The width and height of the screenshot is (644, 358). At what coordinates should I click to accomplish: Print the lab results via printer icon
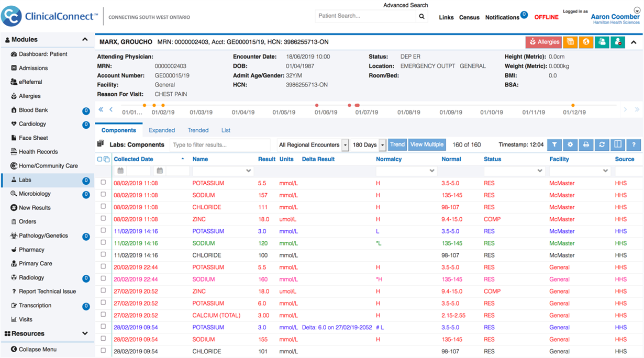coord(586,145)
